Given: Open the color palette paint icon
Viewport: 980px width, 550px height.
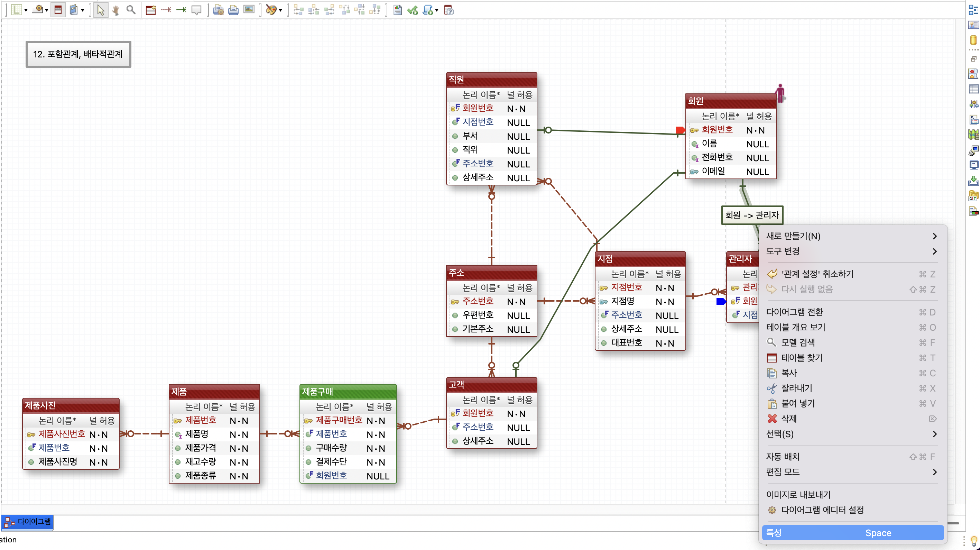Looking at the screenshot, I should click(271, 10).
